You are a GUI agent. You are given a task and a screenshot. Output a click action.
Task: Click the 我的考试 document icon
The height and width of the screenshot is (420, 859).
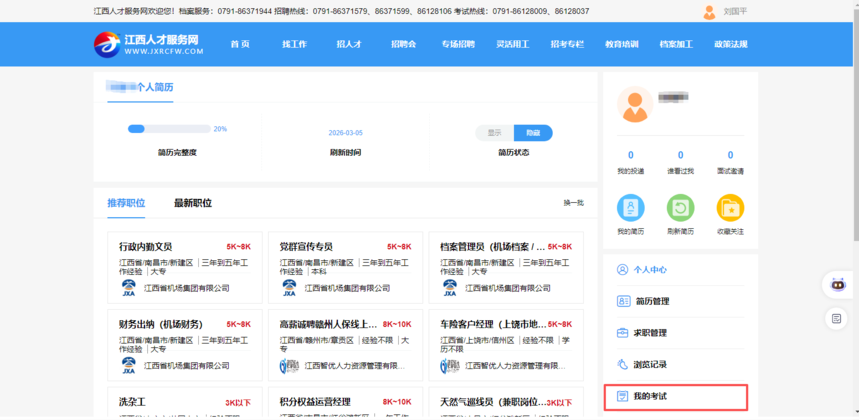tap(622, 396)
